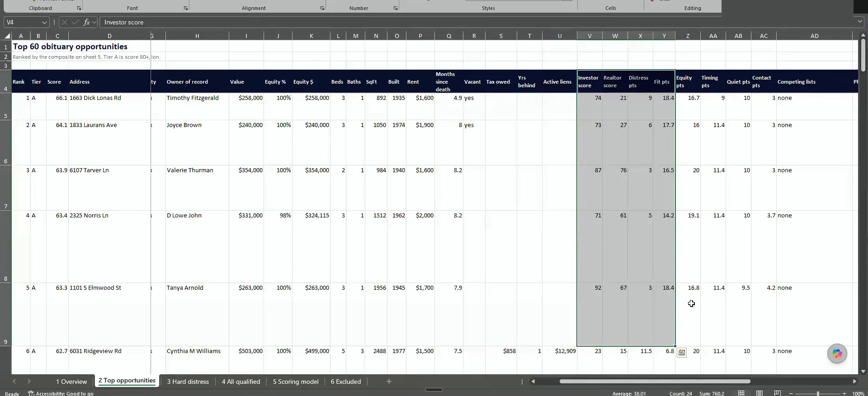Click sheet tab options three-dot handle
868x396 pixels.
(522, 382)
